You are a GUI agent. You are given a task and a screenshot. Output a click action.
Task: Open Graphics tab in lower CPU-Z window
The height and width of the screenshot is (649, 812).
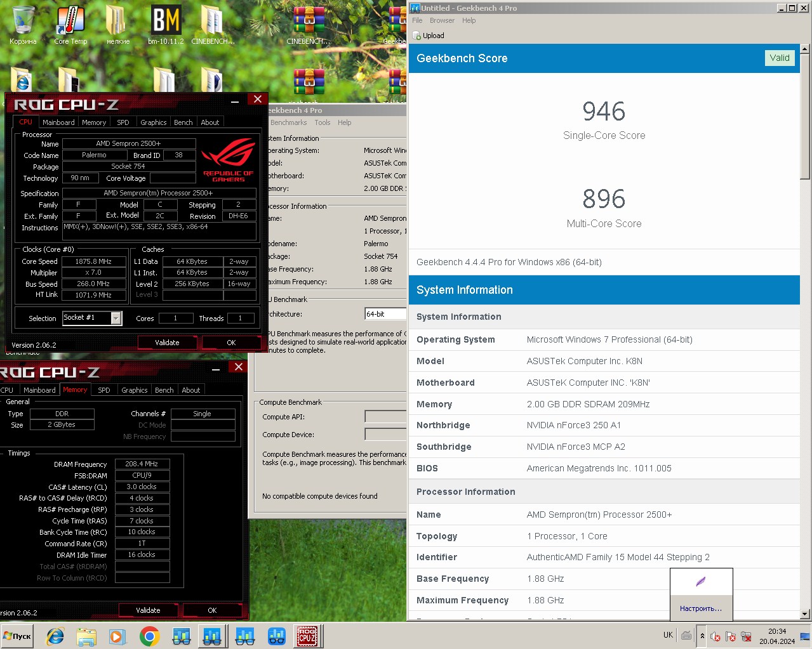[135, 390]
